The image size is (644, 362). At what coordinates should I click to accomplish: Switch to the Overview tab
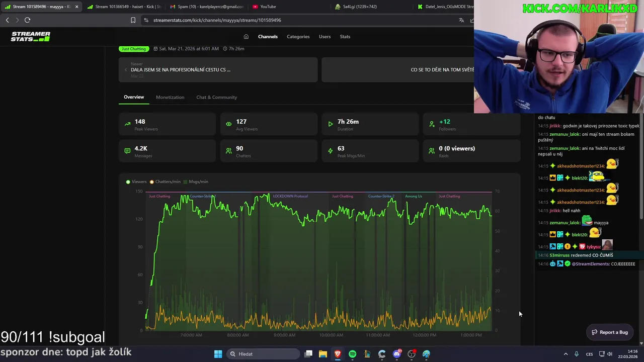pos(134,97)
